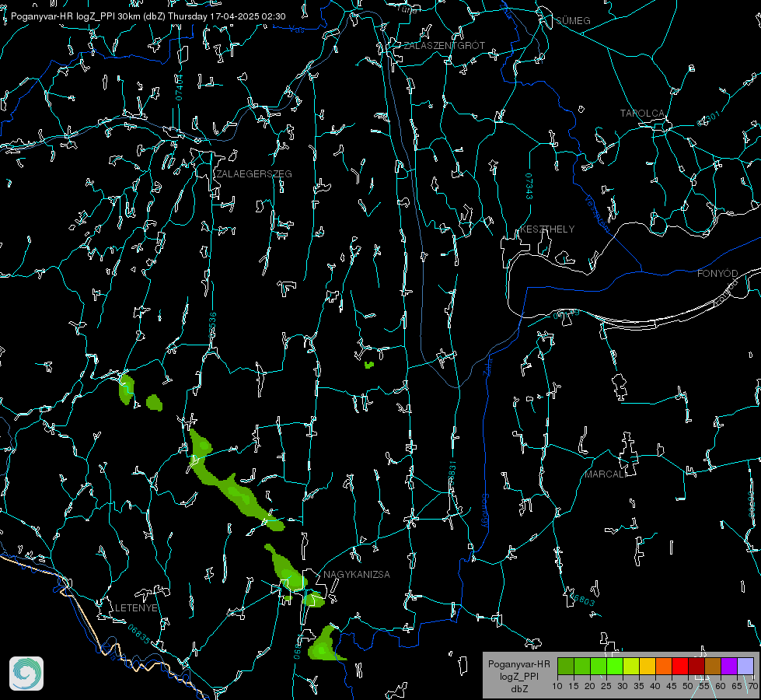Select the 35-40 dBZ yellow legend swatch
Screen dimensions: 761x700
tap(648, 666)
